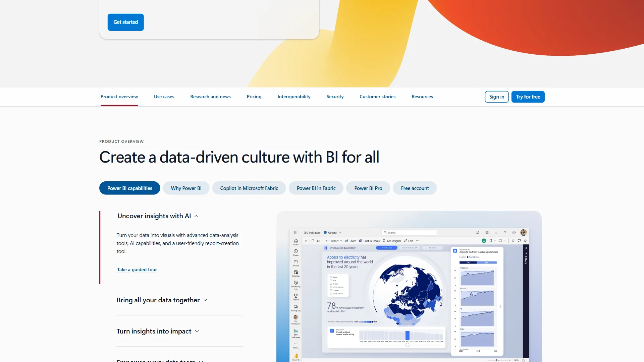Click the "PRODUCT OVERVIEW" eyebrow label

(121, 141)
